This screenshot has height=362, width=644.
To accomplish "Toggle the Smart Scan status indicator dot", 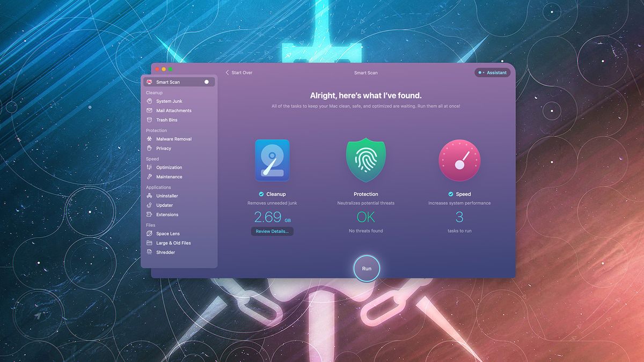I will click(206, 82).
